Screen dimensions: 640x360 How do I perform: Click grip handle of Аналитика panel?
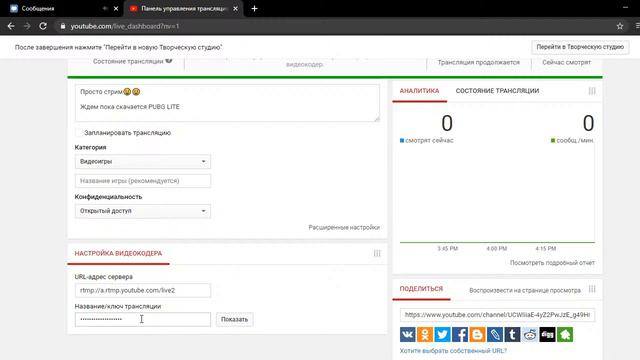click(x=592, y=91)
